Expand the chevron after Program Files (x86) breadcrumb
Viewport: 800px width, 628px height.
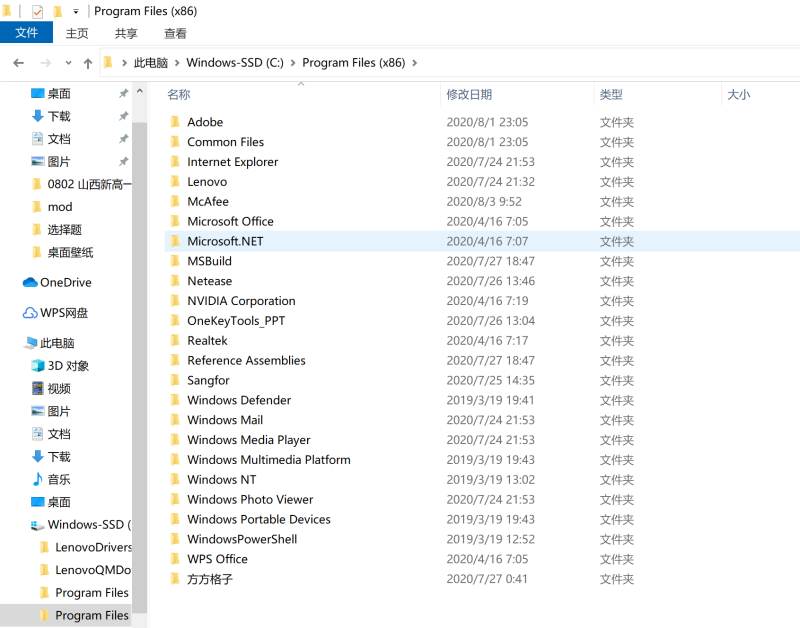pyautogui.click(x=414, y=63)
